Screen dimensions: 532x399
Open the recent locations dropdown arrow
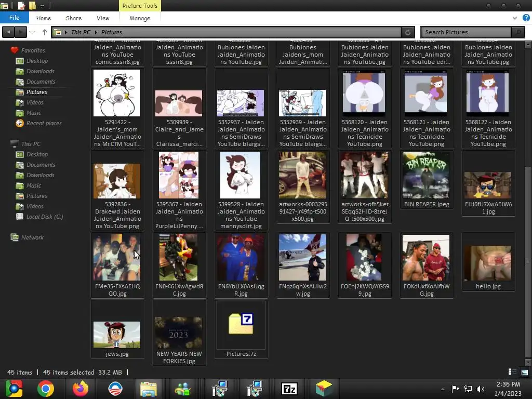(x=33, y=32)
